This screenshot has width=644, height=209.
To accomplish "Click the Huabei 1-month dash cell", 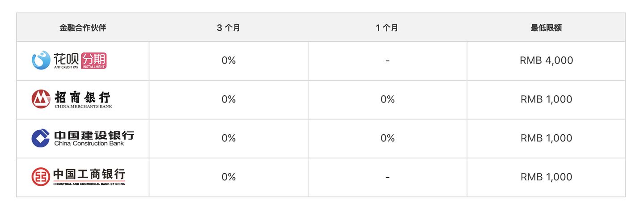I will click(x=387, y=61).
